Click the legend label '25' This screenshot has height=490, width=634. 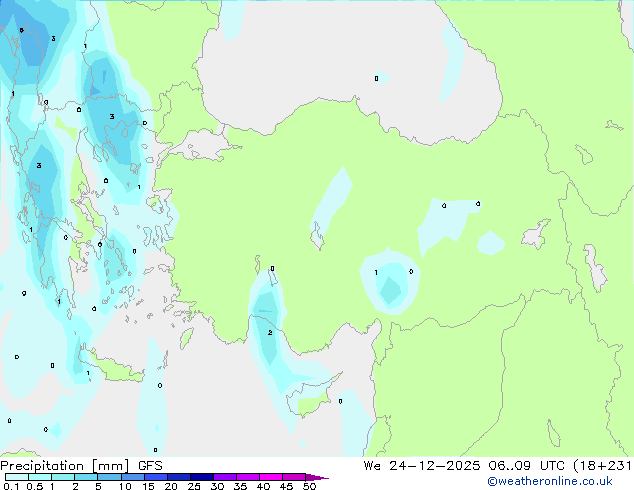(x=194, y=486)
